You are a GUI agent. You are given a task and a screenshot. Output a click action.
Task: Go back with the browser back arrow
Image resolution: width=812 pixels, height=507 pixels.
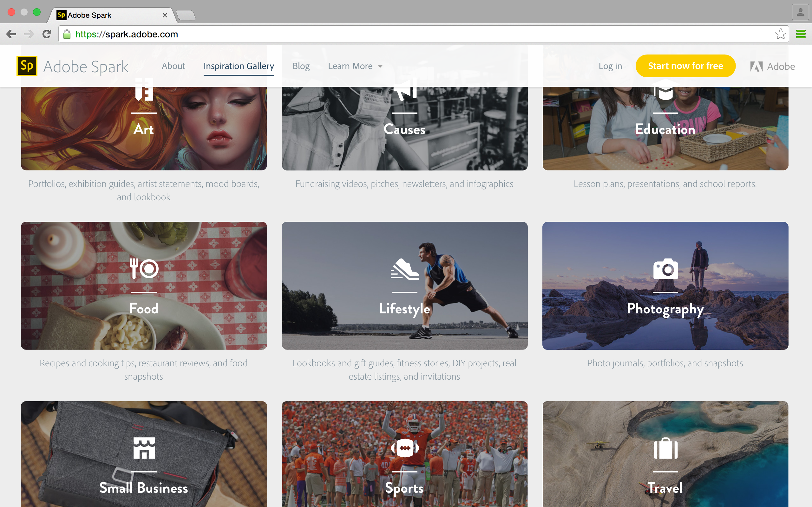[x=11, y=34]
